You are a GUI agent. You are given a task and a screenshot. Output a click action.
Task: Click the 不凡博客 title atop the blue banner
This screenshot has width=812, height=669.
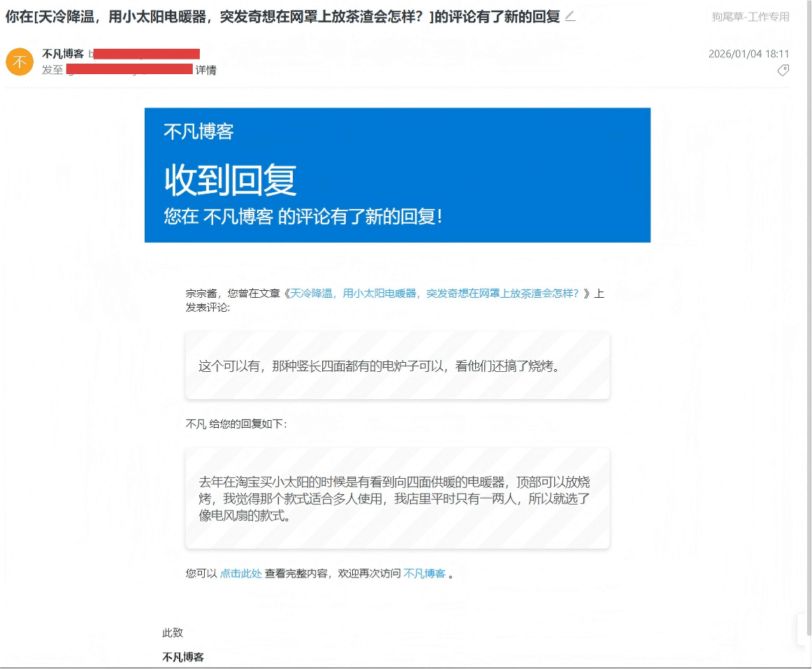click(198, 131)
